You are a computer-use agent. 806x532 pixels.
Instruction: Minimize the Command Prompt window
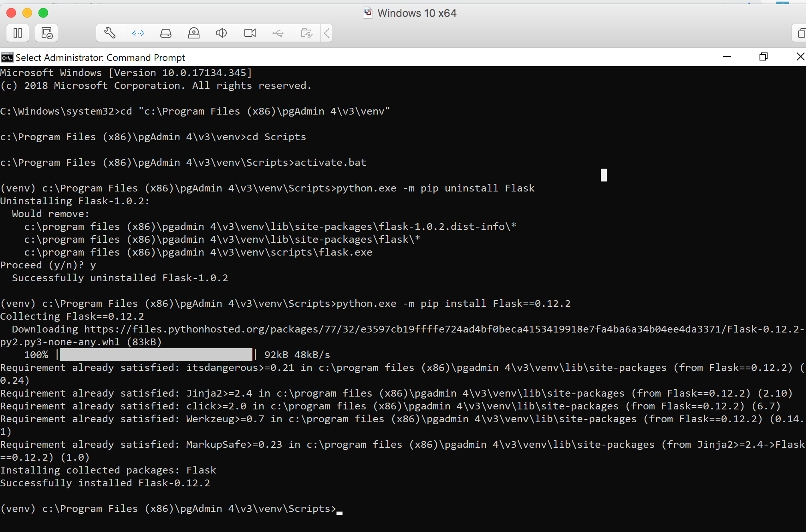[x=727, y=57]
